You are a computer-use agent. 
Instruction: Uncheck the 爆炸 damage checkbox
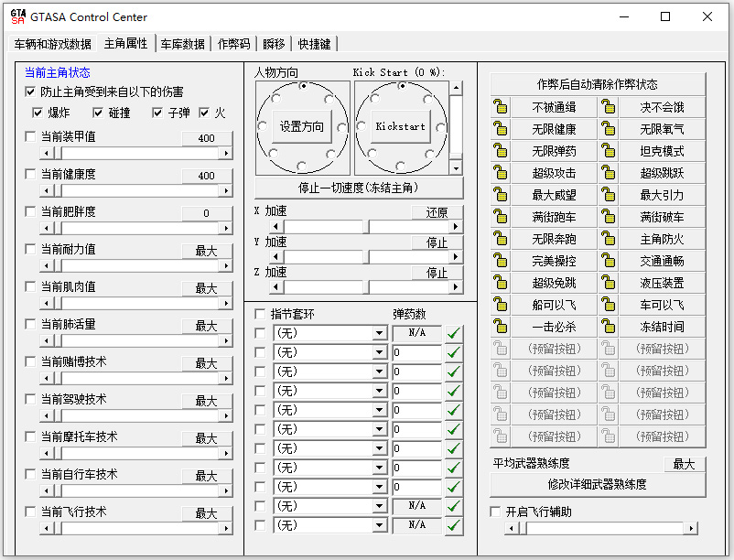pyautogui.click(x=38, y=113)
